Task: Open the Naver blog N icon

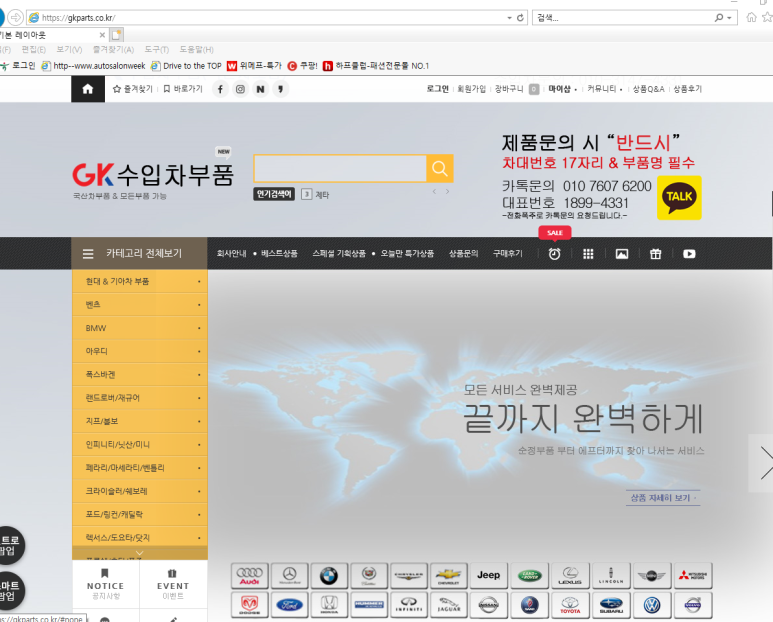Action: coord(260,89)
